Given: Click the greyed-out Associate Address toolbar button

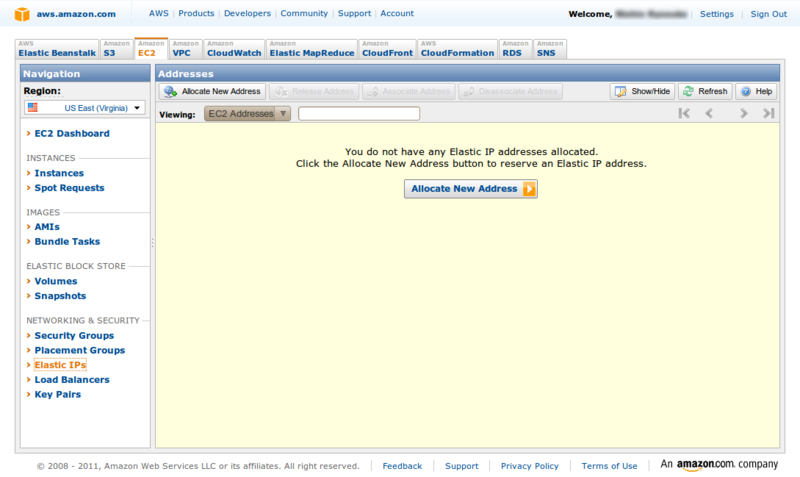Looking at the screenshot, I should (x=409, y=91).
